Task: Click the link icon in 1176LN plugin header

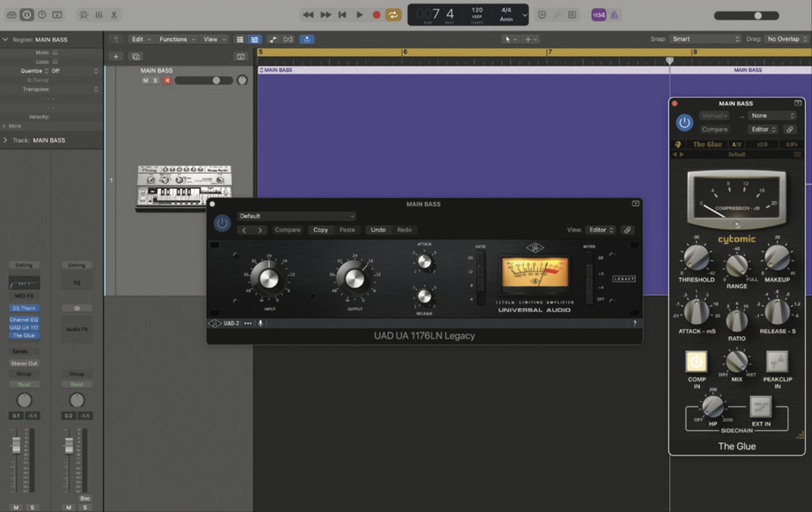Action: (627, 230)
